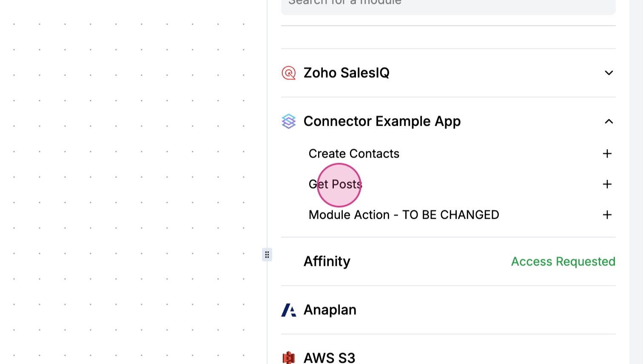Select the Create Contacts module

coord(354,154)
